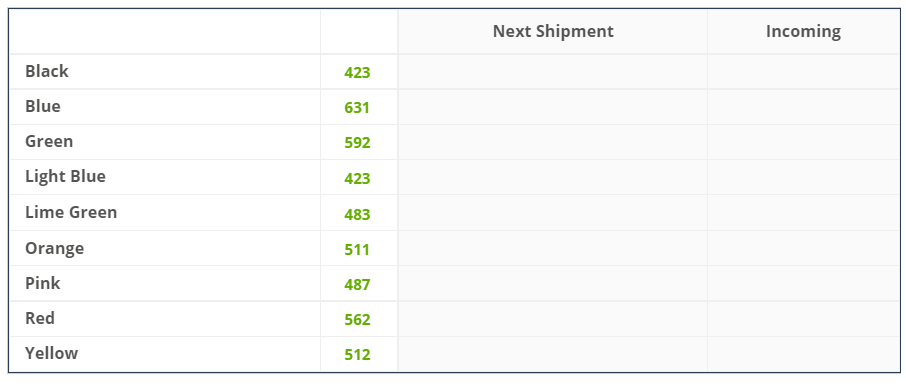This screenshot has height=390, width=906.
Task: Select the Orange row label
Action: (x=54, y=248)
